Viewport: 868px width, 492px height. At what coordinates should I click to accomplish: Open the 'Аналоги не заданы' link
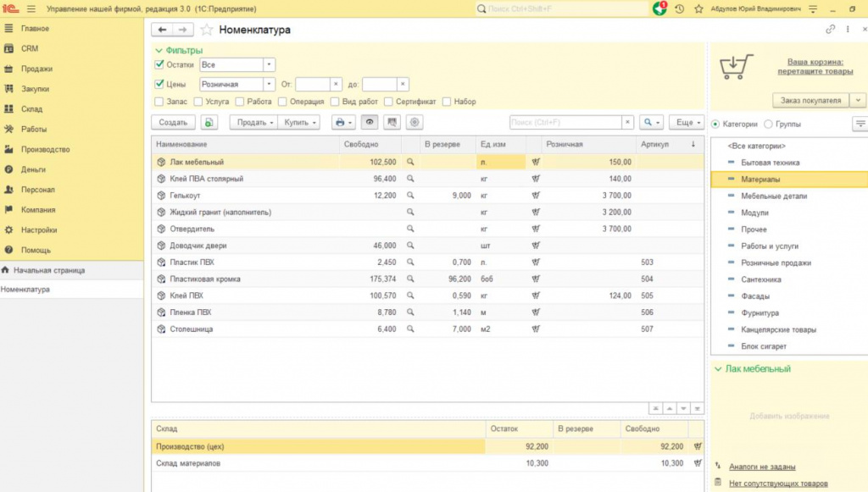[x=762, y=467]
